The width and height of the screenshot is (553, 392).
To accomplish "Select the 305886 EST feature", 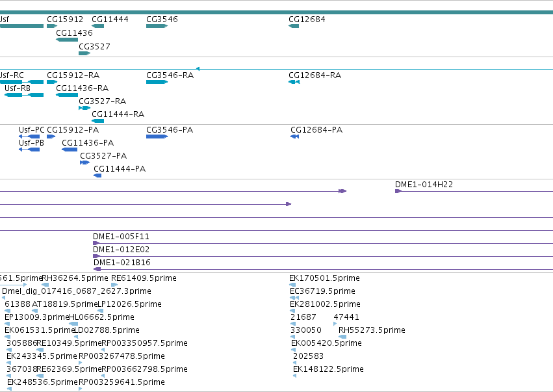I will (9, 350).
